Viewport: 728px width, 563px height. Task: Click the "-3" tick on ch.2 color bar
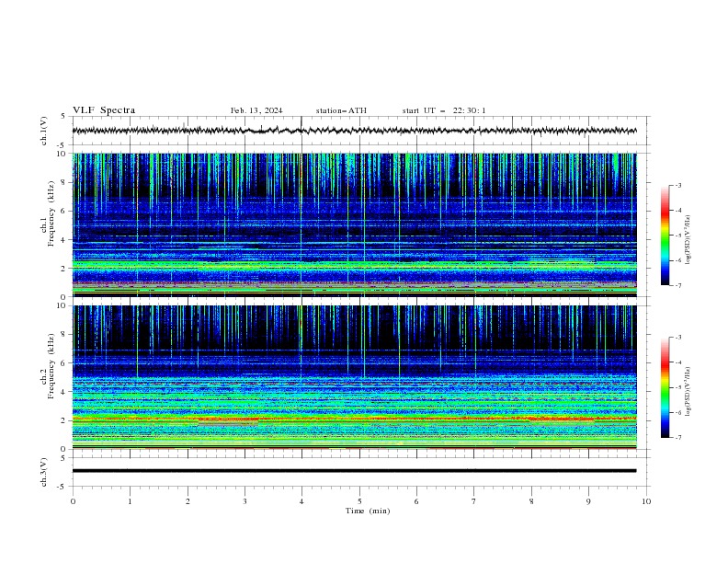(677, 338)
